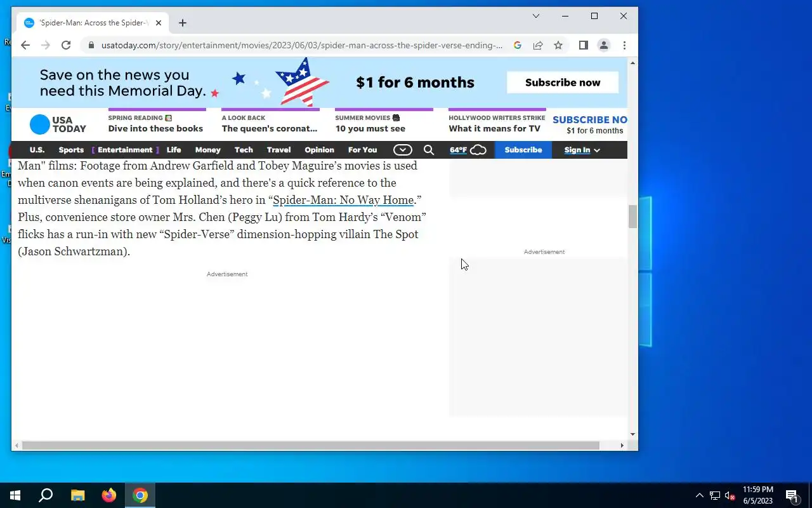Click the Subscribe now banner button
This screenshot has width=812, height=508.
pyautogui.click(x=563, y=83)
